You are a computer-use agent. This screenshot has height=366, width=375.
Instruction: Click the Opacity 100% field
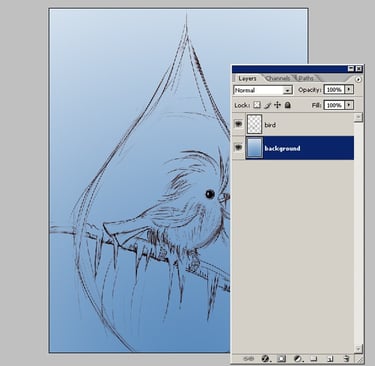(334, 90)
